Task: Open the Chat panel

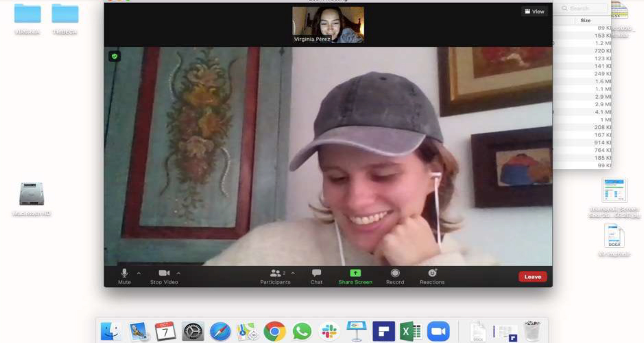Action: click(x=316, y=276)
